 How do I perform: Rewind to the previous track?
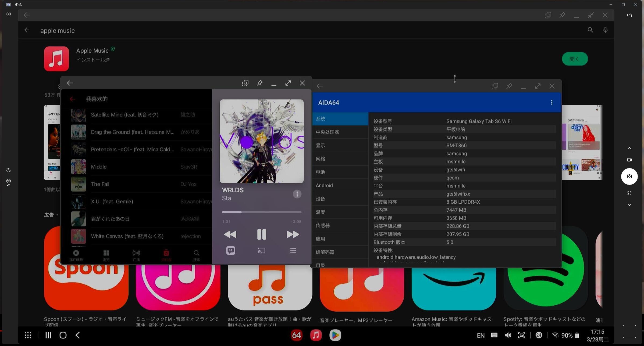[230, 234]
